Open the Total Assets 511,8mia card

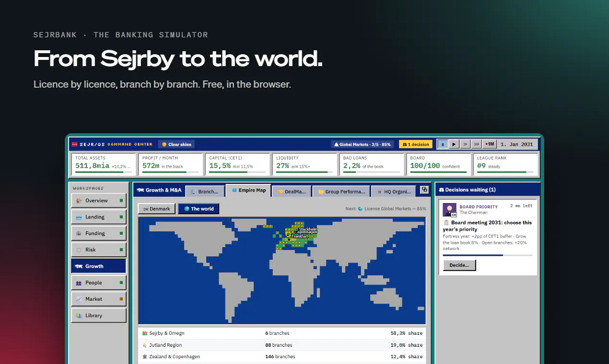(103, 164)
